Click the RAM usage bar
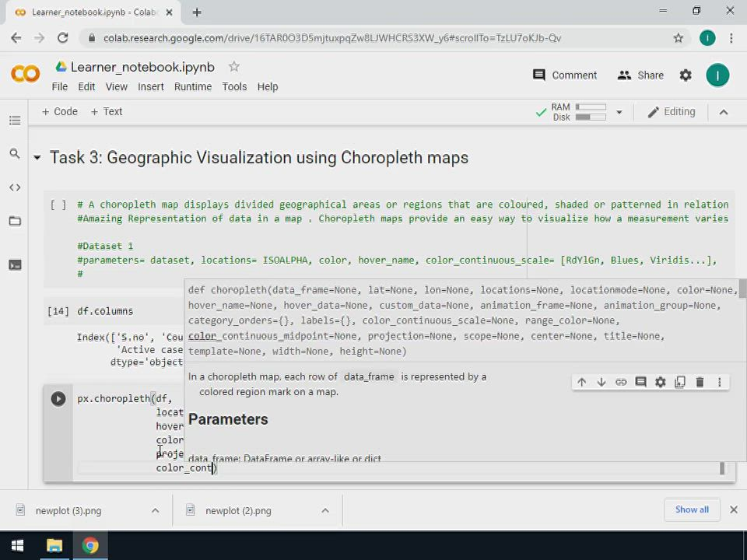This screenshot has width=747, height=560. tap(591, 107)
